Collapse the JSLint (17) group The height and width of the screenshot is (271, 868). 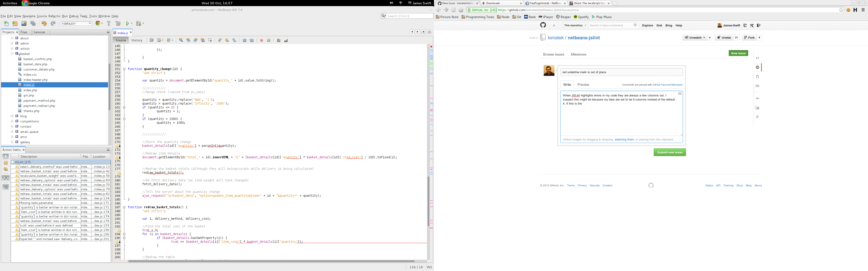13,162
